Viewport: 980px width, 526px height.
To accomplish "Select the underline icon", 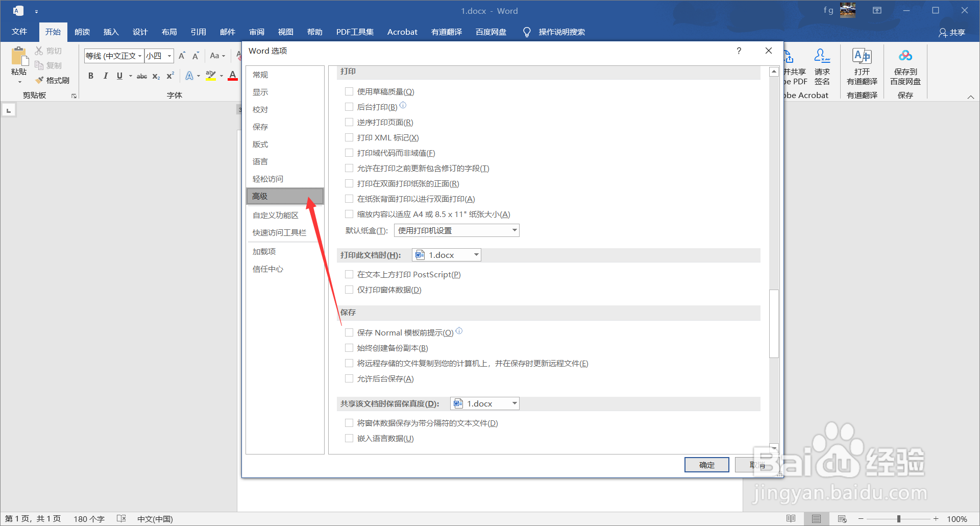I will 119,76.
